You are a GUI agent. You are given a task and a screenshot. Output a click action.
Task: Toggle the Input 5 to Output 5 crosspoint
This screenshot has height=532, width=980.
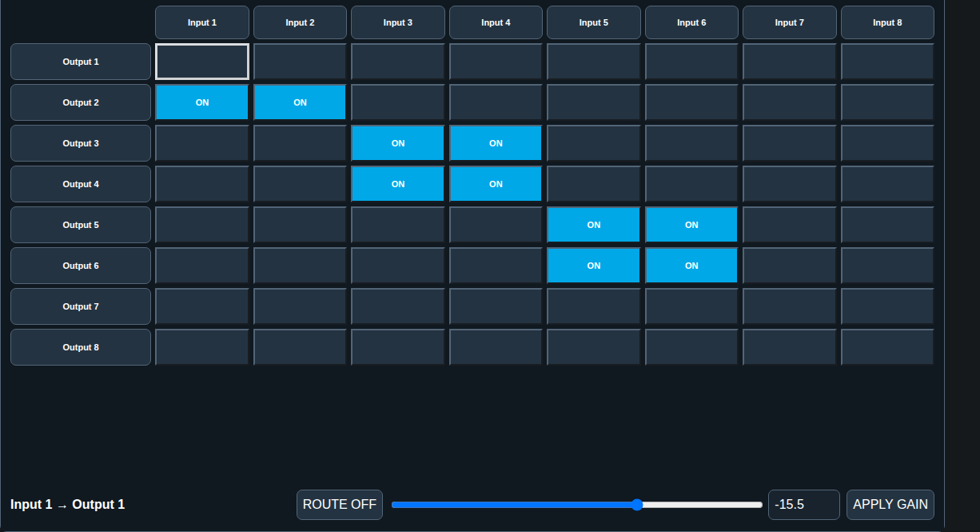594,225
